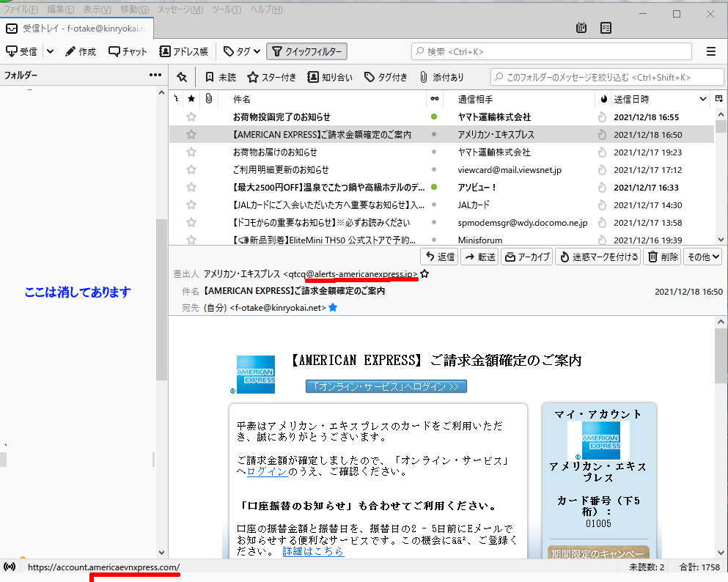Image resolution: width=728 pixels, height=582 pixels.
Task: Toggle read status of アソビュー message
Action: [434, 187]
